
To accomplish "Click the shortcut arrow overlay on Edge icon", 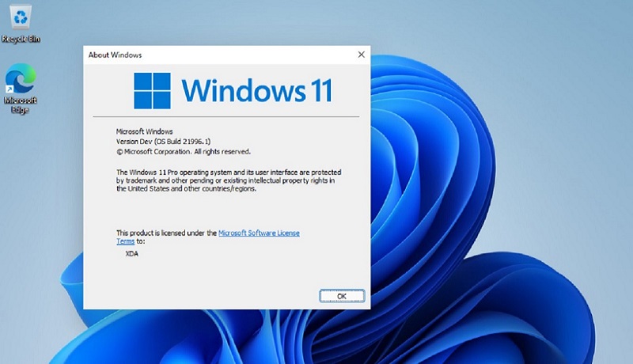I will [x=10, y=91].
